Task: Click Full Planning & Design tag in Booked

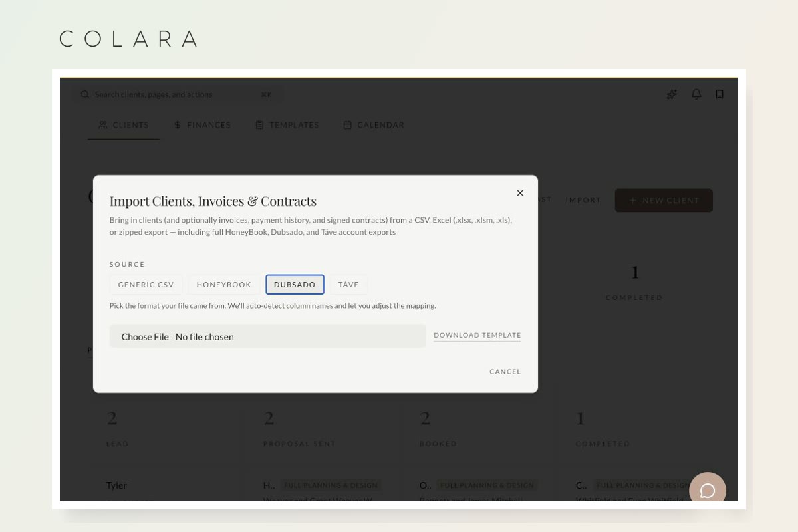Action: tap(487, 485)
